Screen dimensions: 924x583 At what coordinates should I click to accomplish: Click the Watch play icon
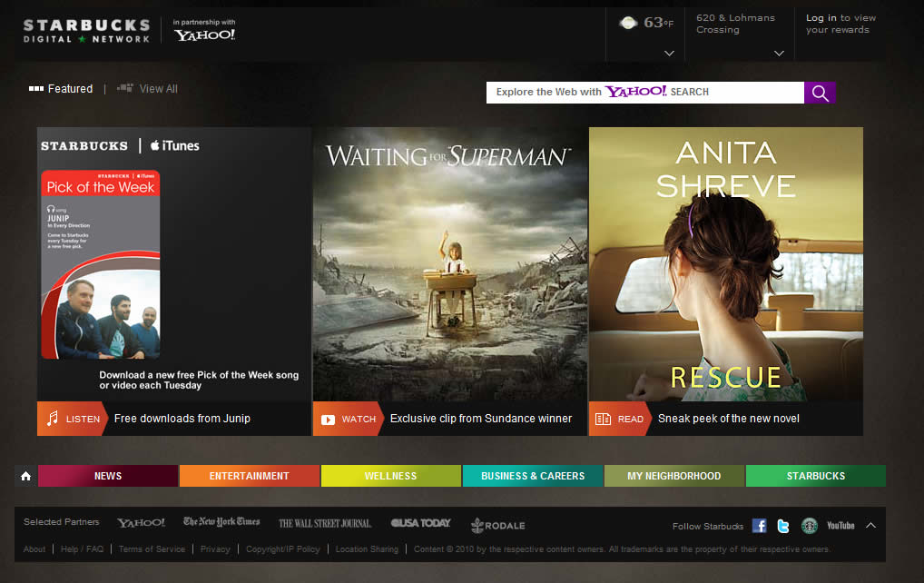tap(329, 420)
